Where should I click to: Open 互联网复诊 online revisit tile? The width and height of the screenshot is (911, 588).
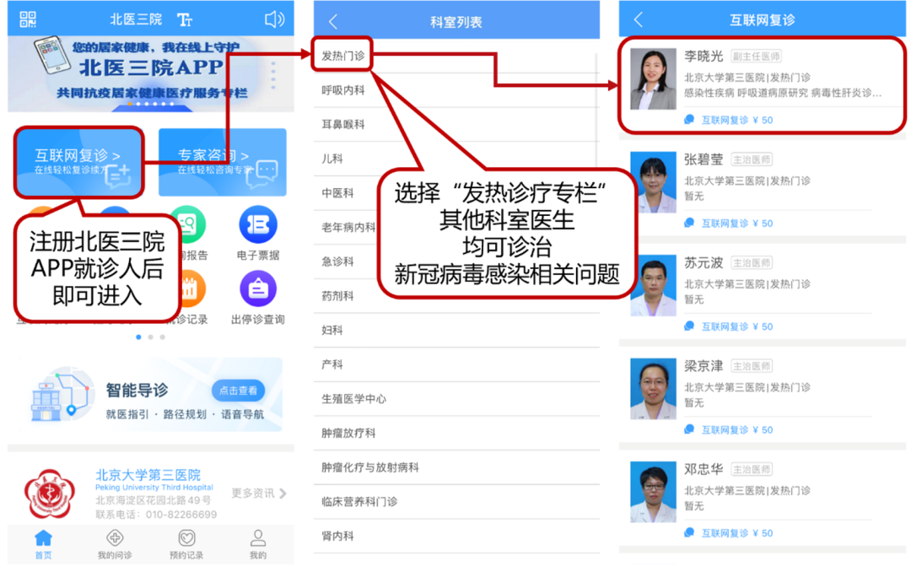[x=79, y=162]
